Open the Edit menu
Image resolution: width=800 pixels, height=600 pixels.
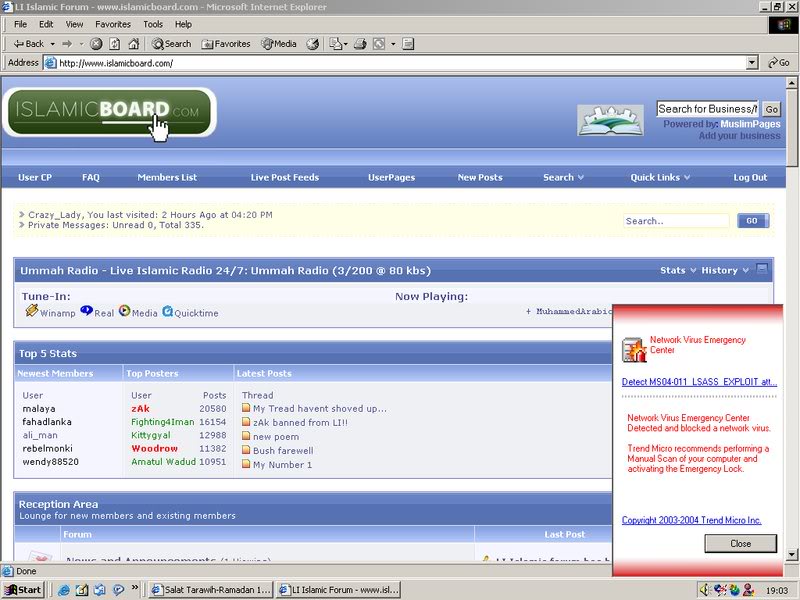coord(46,24)
